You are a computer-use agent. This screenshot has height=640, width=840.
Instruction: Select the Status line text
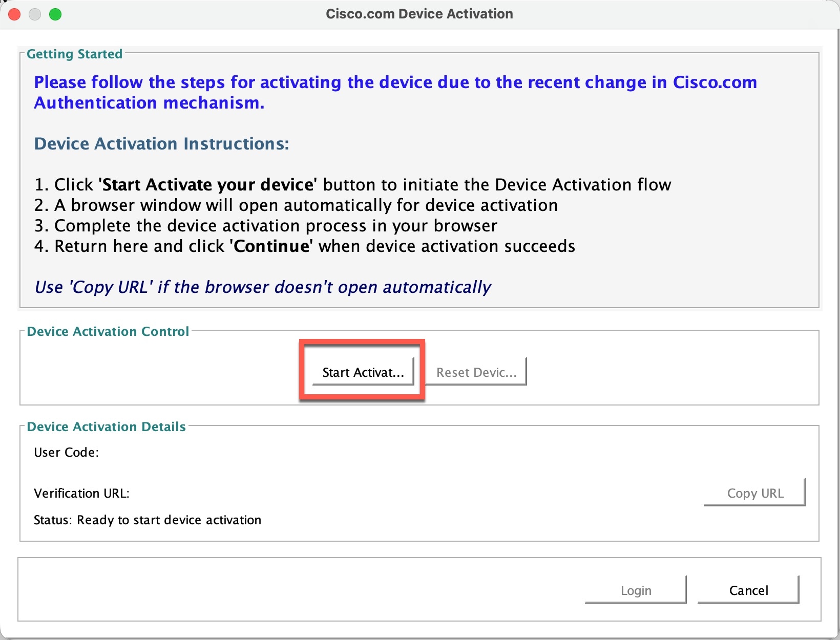coord(148,520)
